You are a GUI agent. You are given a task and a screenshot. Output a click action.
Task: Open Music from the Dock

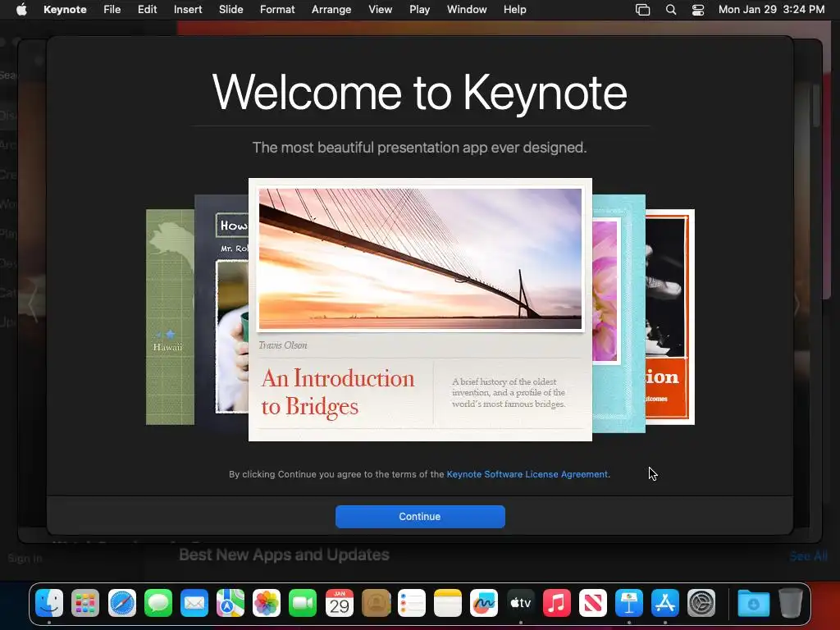[557, 603]
